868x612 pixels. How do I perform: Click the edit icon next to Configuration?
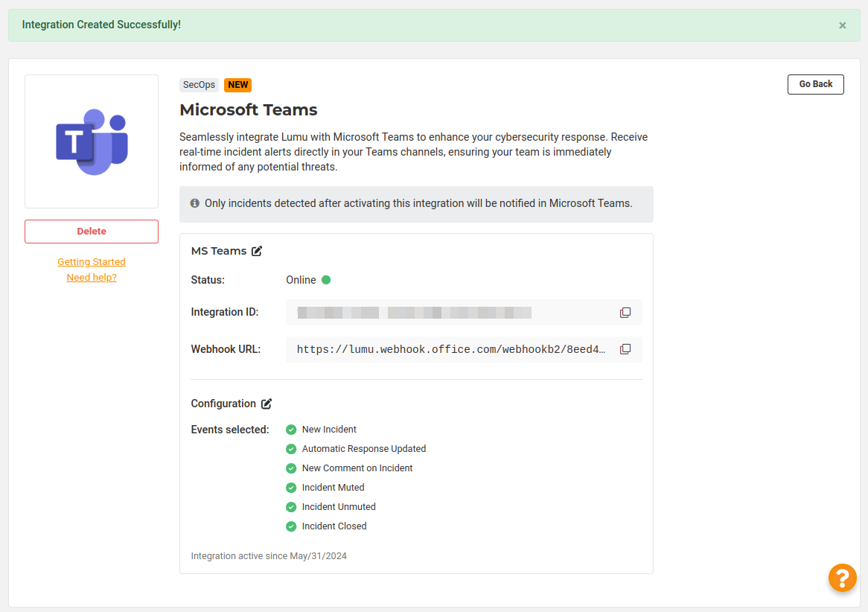pos(267,404)
